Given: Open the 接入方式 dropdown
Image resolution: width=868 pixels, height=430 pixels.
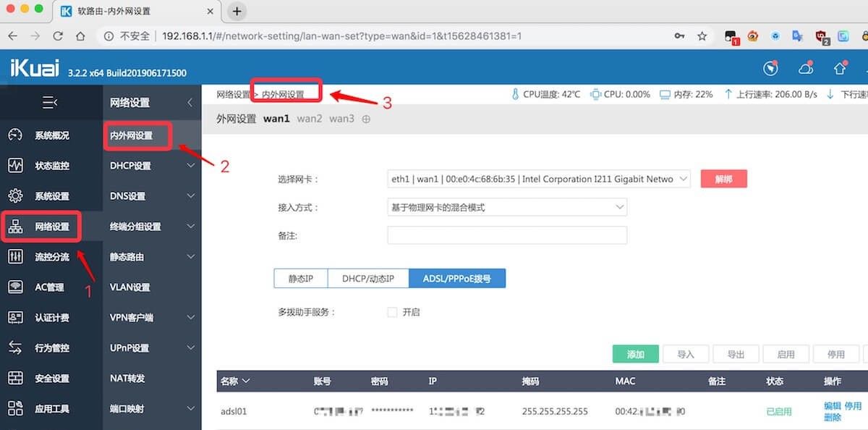Looking at the screenshot, I should [507, 207].
